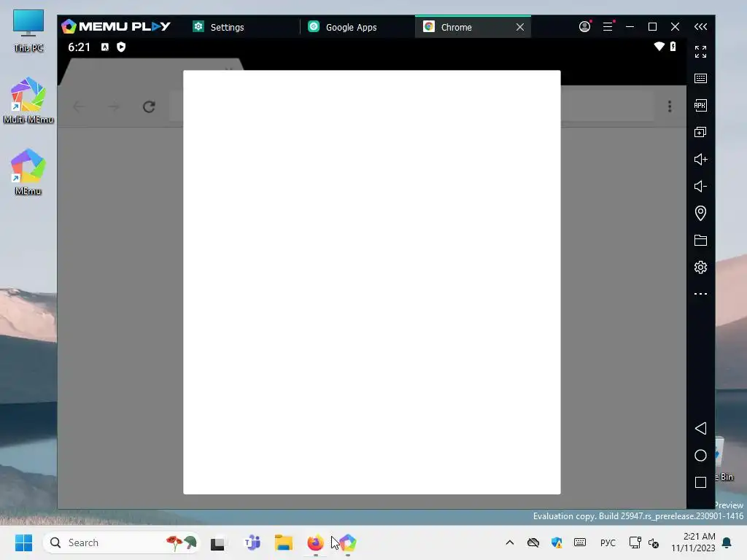
Task: Select the MEmu desktop shortcut
Action: tap(28, 172)
